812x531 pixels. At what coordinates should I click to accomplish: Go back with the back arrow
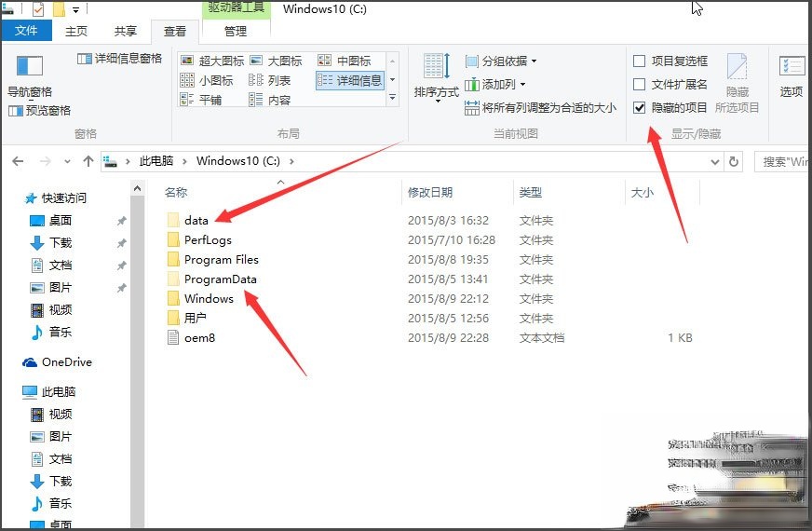click(18, 161)
